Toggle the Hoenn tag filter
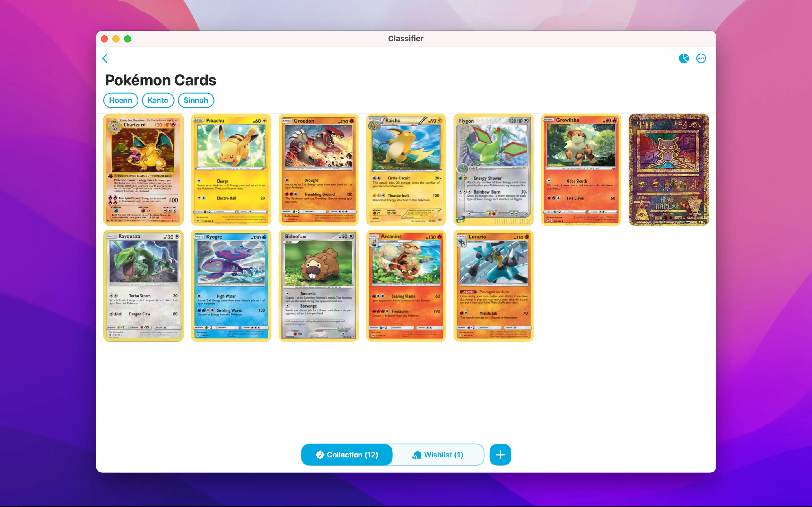The width and height of the screenshot is (812, 507). 120,100
